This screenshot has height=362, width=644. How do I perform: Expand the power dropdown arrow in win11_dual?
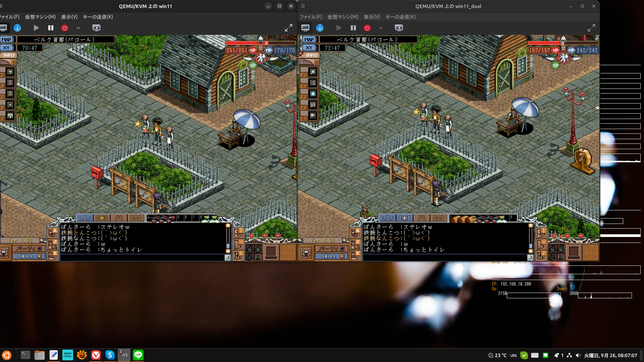(x=381, y=28)
